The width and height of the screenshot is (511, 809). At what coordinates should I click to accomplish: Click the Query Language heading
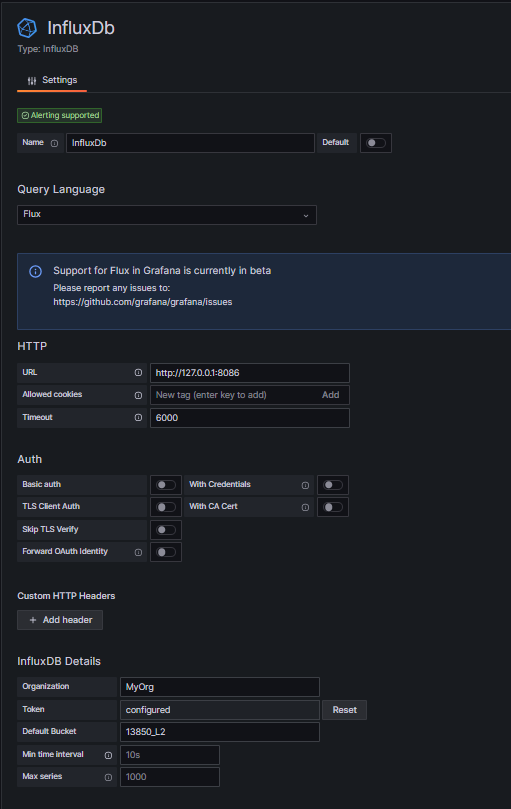click(x=61, y=189)
